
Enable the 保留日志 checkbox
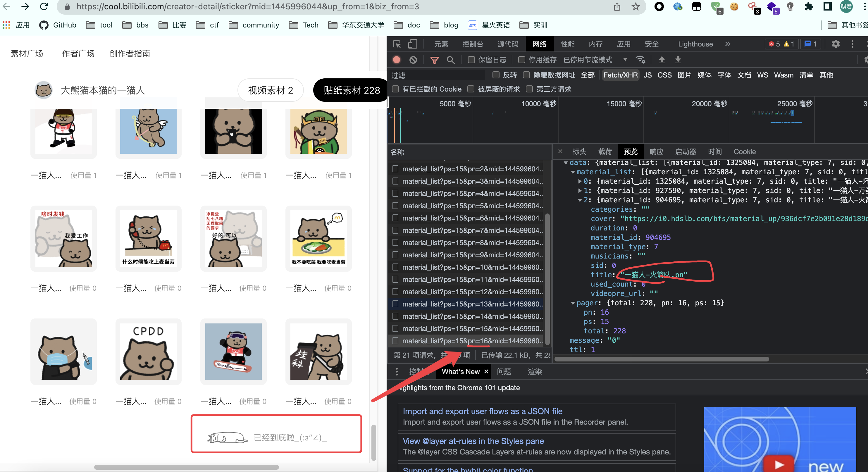click(x=471, y=60)
